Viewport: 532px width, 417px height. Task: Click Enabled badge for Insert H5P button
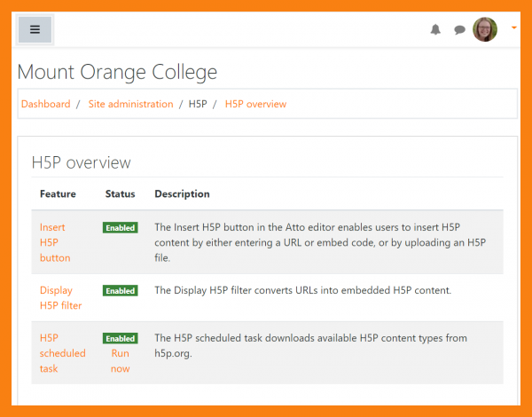tap(120, 228)
